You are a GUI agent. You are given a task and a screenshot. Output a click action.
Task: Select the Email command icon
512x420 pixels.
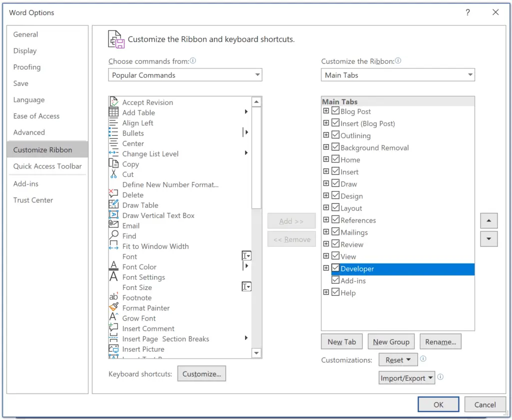tap(114, 225)
